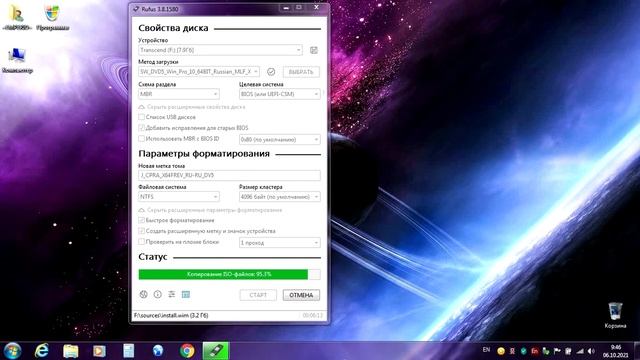Launch Internet Explorer from taskbar
This screenshot has width=640, height=360.
[42, 351]
